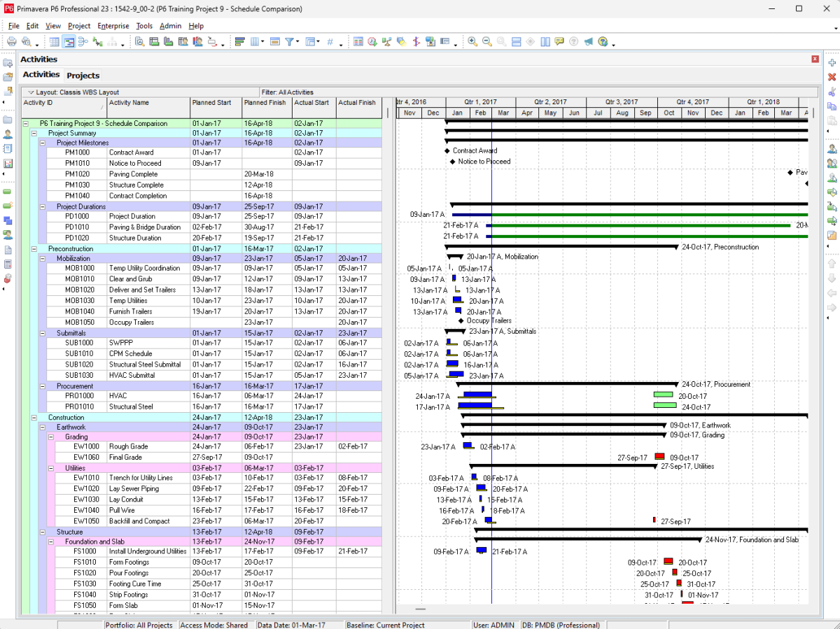840x629 pixels.
Task: Click the Cut scissors icon
Action: pyautogui.click(x=832, y=92)
